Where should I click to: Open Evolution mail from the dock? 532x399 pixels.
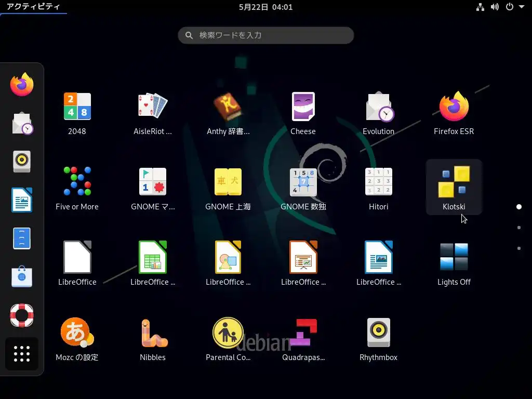22,123
